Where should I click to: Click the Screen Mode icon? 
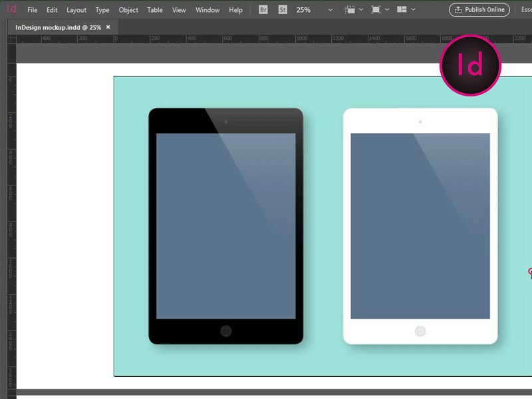coord(376,10)
